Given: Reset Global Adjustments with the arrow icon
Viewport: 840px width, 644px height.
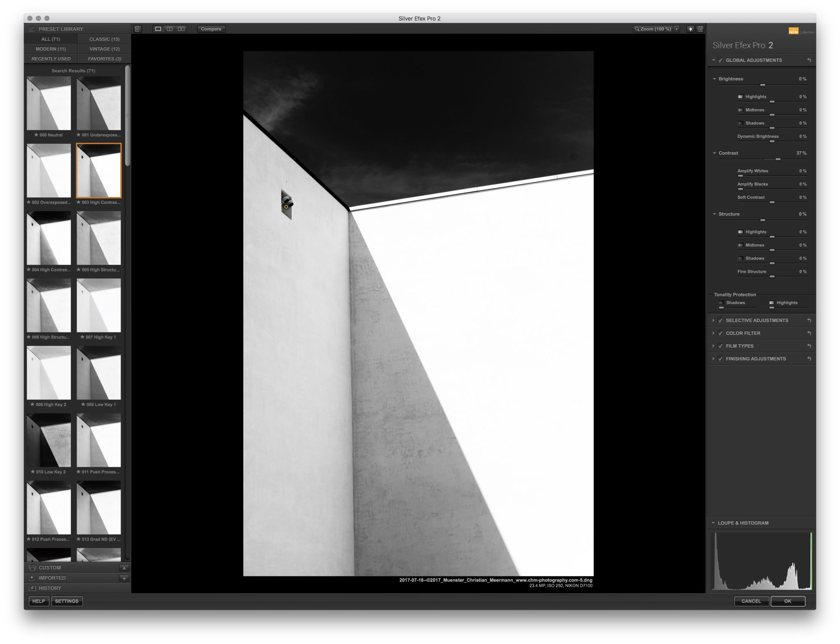Looking at the screenshot, I should pyautogui.click(x=809, y=60).
